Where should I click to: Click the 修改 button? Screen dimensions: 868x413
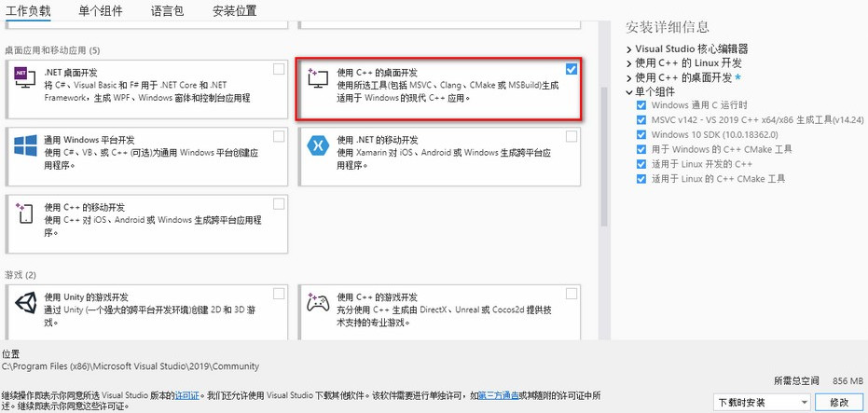point(838,403)
